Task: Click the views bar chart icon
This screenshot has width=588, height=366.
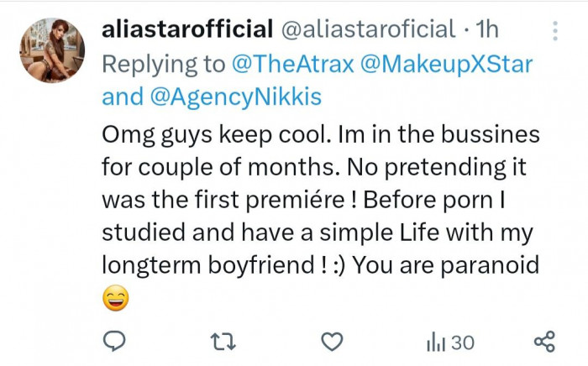Action: coord(435,341)
